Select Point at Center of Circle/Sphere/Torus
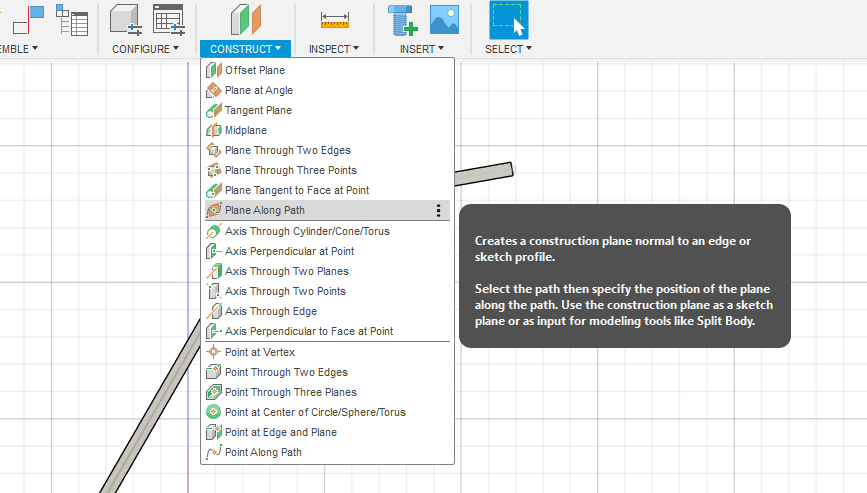Screen dimensions: 867x493 [x=327, y=412]
